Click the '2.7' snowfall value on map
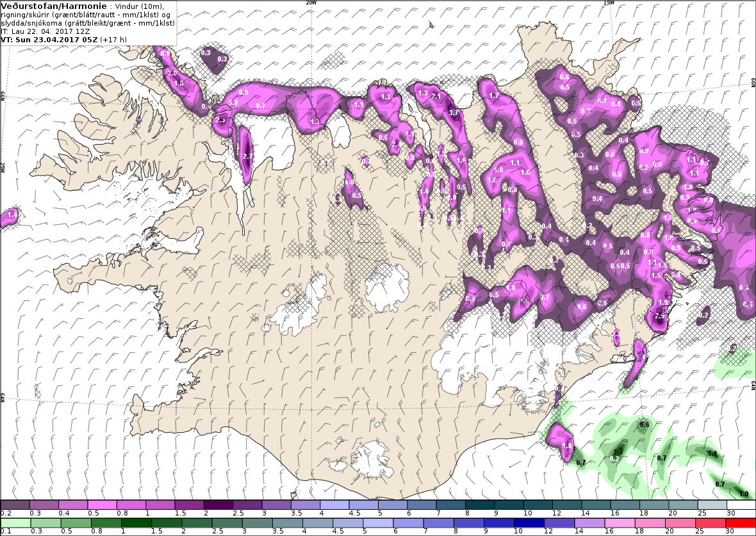756x536 pixels. [248, 156]
